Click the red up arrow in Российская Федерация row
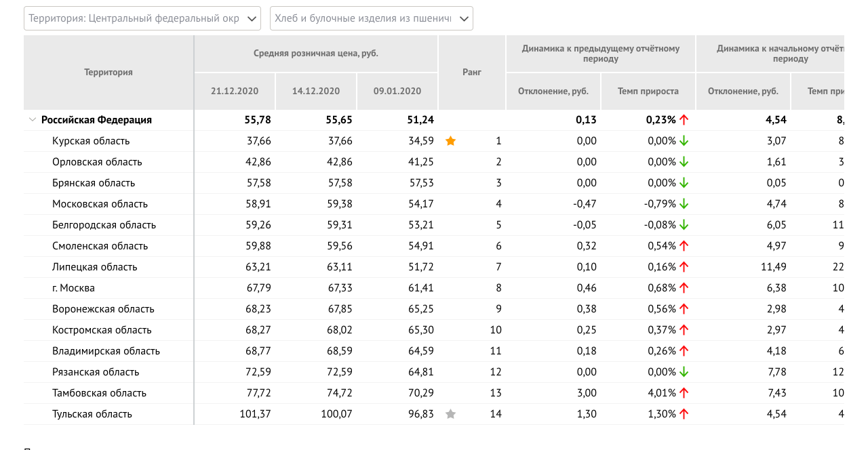This screenshot has width=868, height=450. pos(684,120)
